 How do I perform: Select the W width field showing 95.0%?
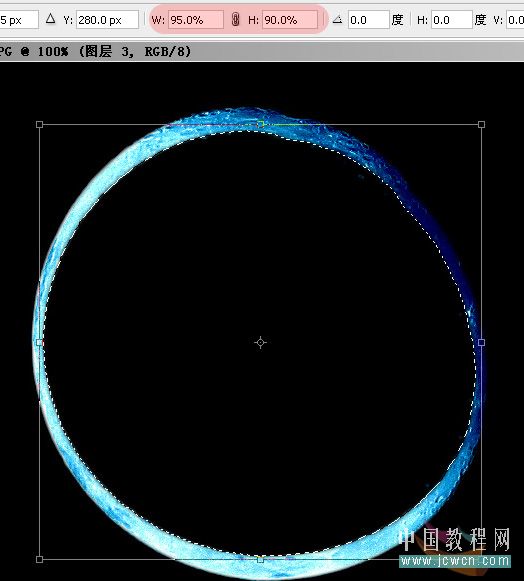(x=196, y=20)
